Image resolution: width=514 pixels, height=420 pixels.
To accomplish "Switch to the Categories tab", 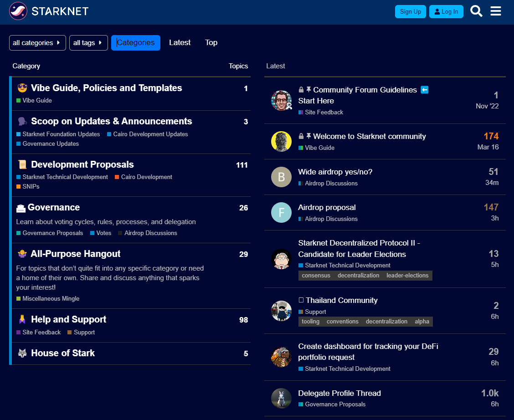I will tap(136, 43).
